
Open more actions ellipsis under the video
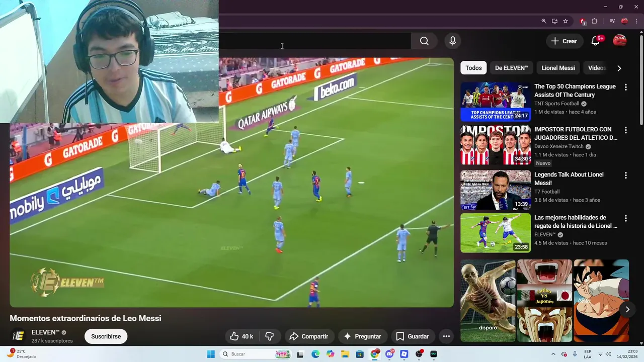click(446, 336)
